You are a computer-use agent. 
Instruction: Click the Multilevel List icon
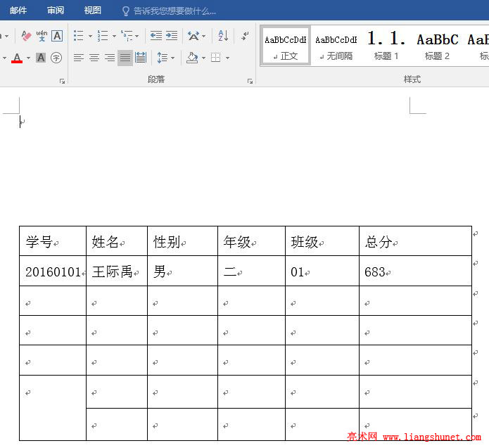127,36
